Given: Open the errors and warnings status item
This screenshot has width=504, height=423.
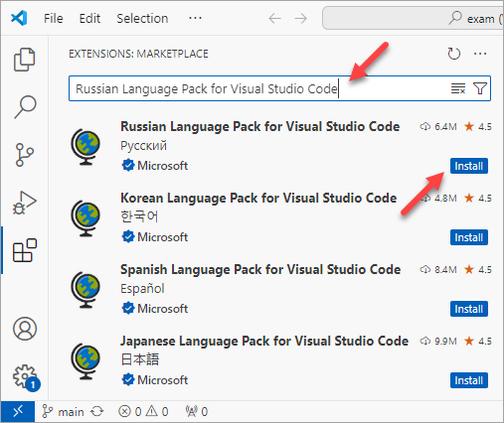Looking at the screenshot, I should coord(143,412).
